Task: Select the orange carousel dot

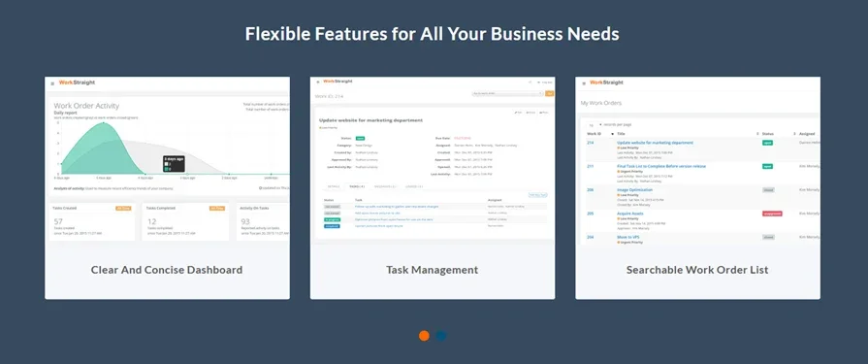Action: tap(424, 336)
